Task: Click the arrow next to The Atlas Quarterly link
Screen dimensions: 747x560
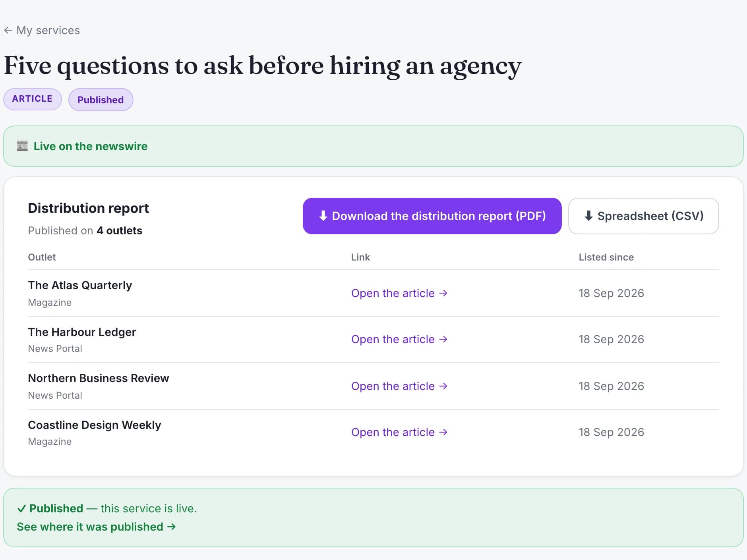Action: pyautogui.click(x=443, y=293)
